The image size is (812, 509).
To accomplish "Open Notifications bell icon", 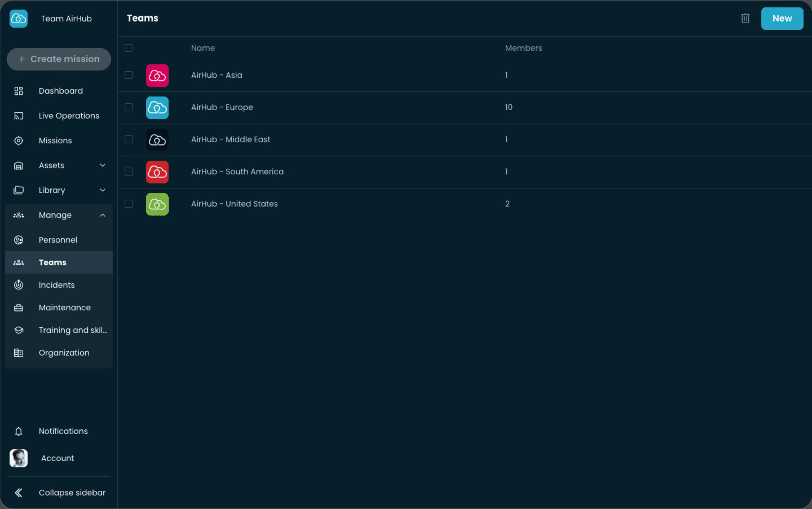I will [19, 431].
